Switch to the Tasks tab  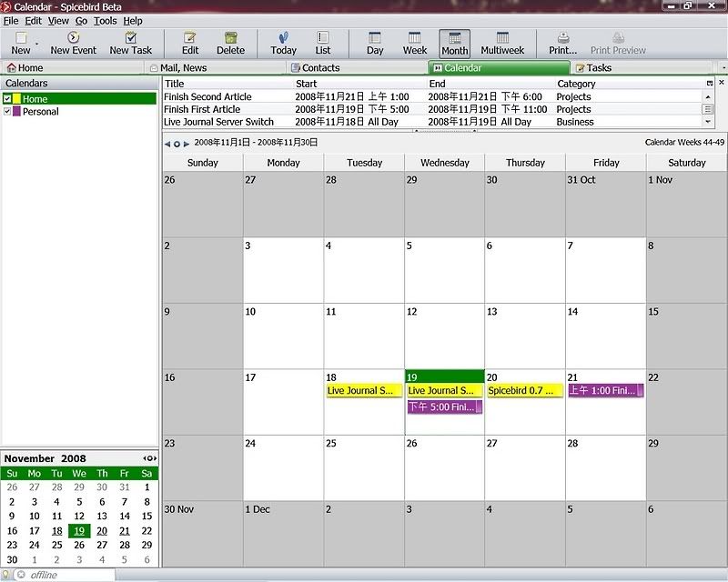tap(641, 68)
